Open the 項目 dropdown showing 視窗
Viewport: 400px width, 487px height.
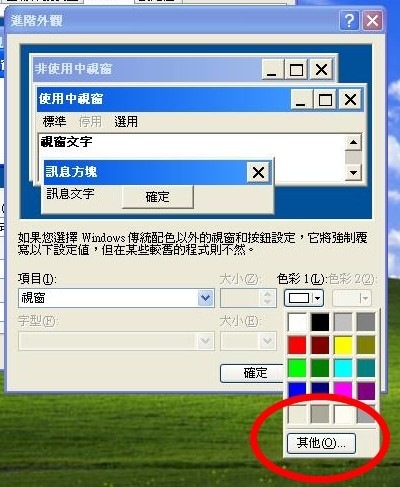click(116, 298)
